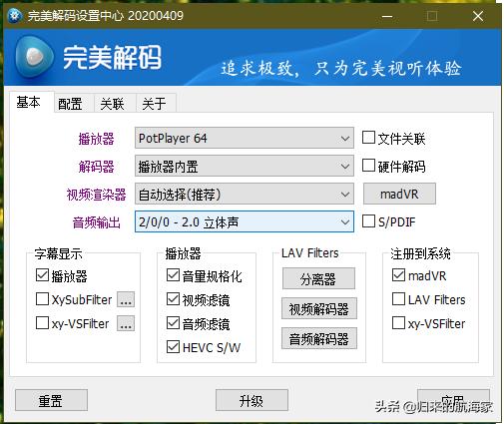Viewport: 504px width, 424px height.
Task: Expand the 视频渲染器 dropdown
Action: (245, 194)
